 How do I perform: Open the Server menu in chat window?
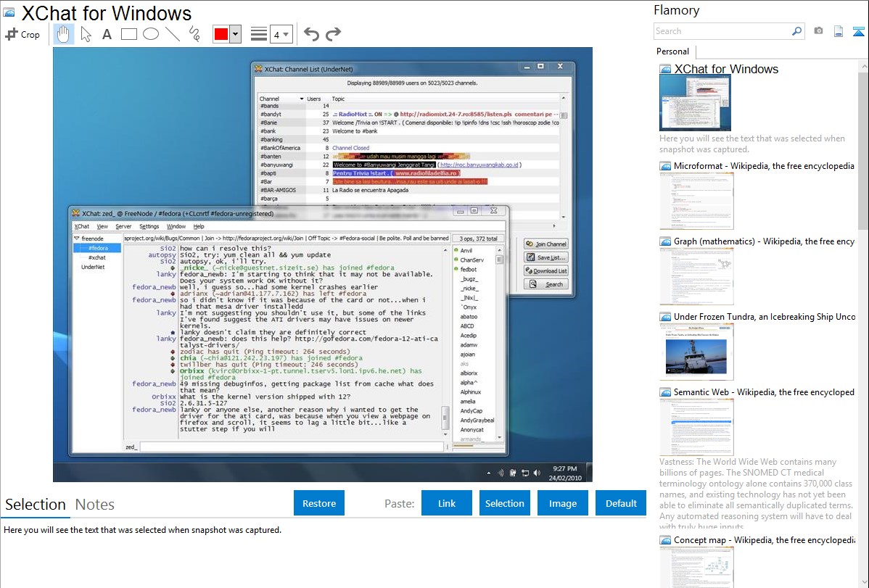[x=123, y=226]
